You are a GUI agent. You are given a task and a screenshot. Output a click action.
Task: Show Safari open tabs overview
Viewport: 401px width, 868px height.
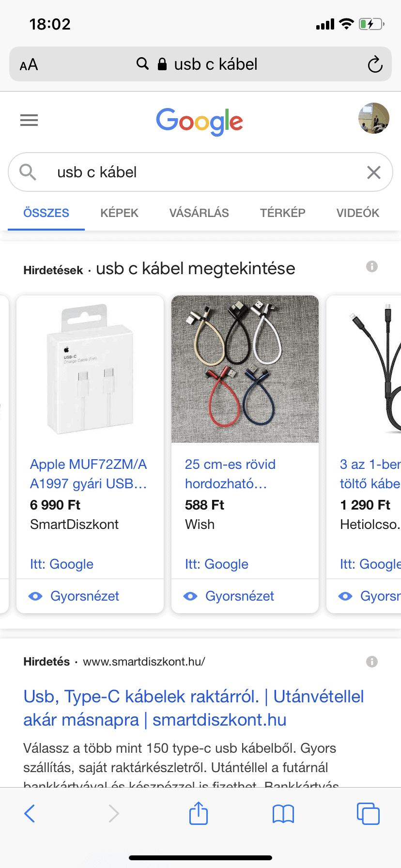(x=368, y=814)
